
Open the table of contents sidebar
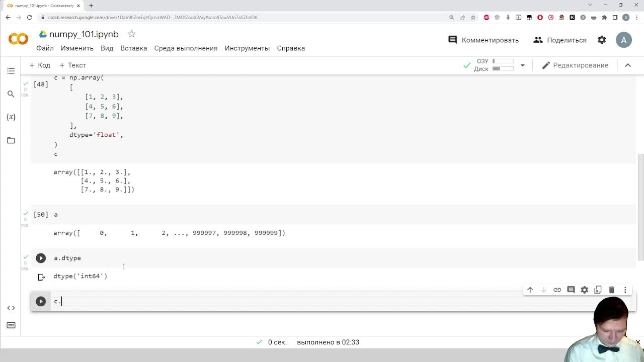[11, 71]
